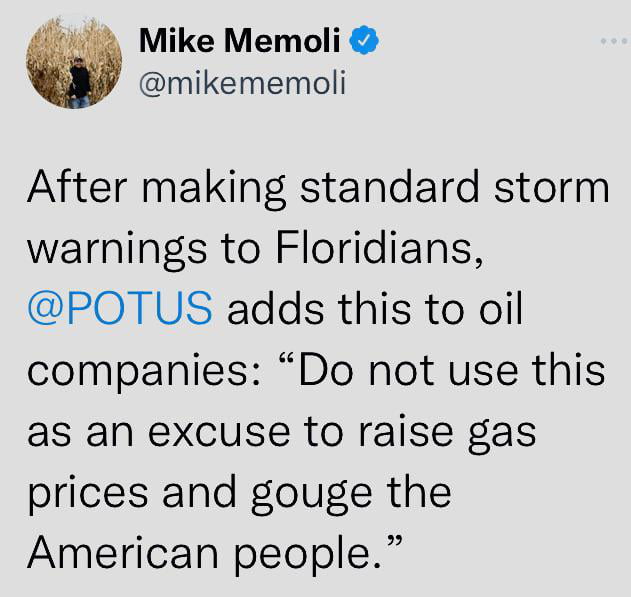Click the line 'as an excuse to raise gas'
The height and width of the screenshot is (597, 631).
pyautogui.click(x=282, y=434)
